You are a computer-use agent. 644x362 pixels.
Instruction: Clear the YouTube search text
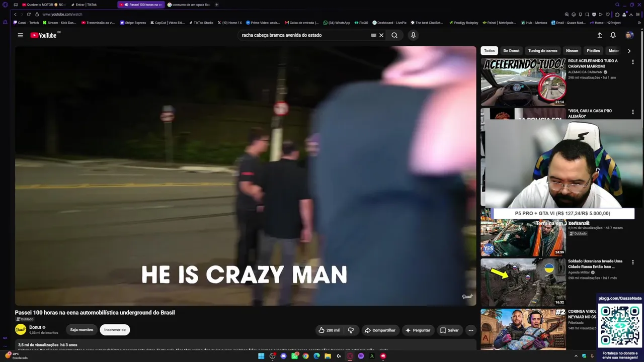point(381,35)
